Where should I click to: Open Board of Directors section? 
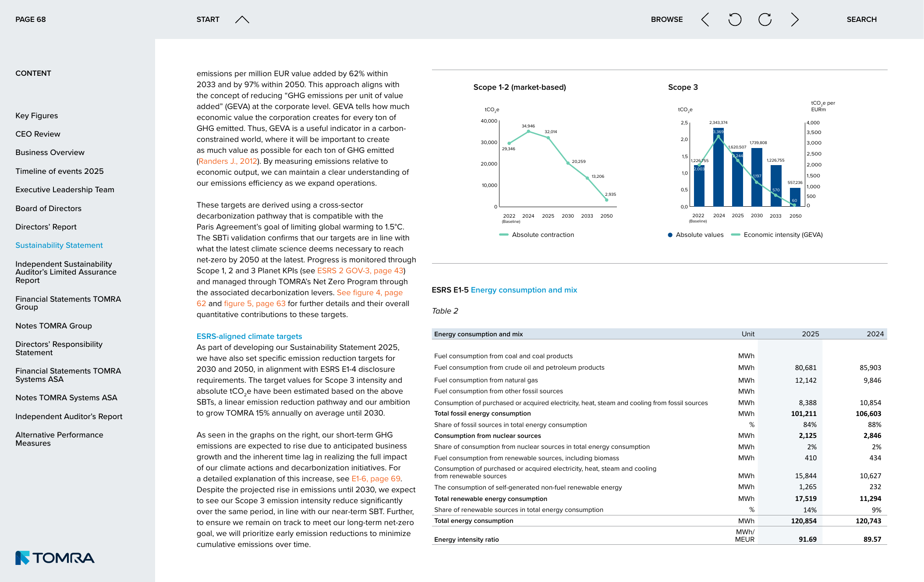coord(48,208)
